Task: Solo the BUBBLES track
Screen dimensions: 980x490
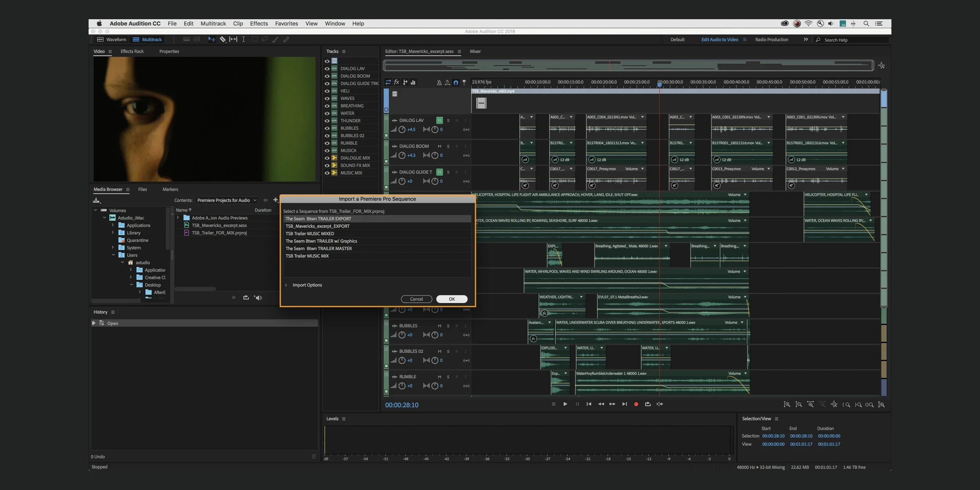Action: 448,326
